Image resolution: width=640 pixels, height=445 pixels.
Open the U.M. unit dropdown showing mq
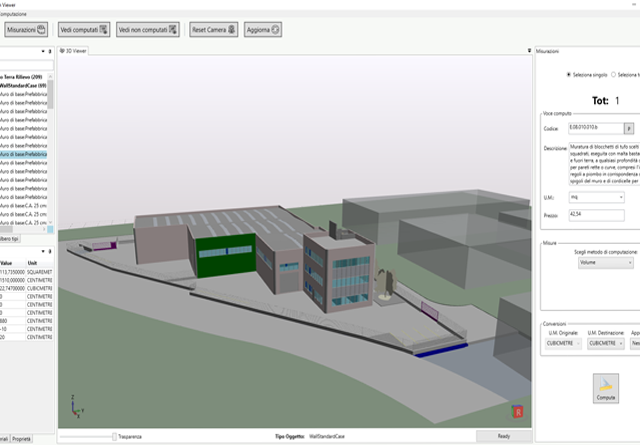point(596,197)
